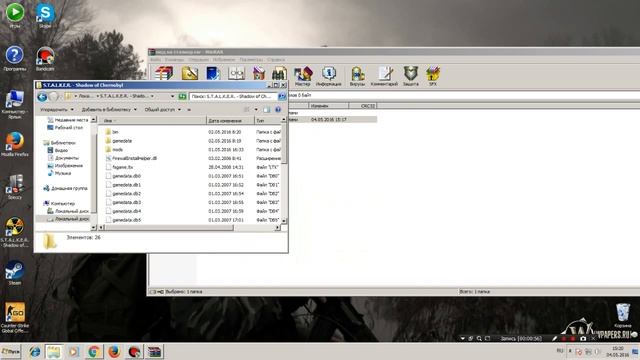Select the WinRAR row dated 04.05.2016 15:17

click(333, 120)
